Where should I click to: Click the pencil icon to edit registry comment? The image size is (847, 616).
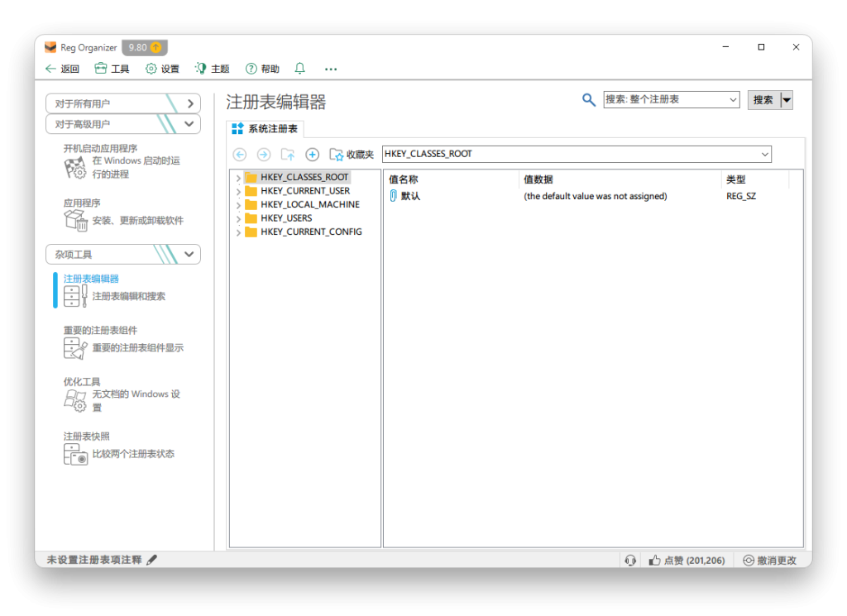pos(151,559)
